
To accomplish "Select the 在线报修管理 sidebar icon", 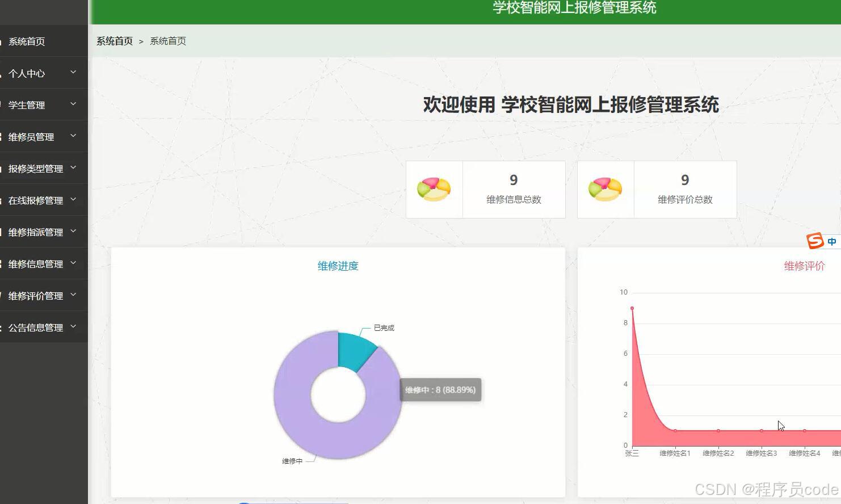I will 2,199.
